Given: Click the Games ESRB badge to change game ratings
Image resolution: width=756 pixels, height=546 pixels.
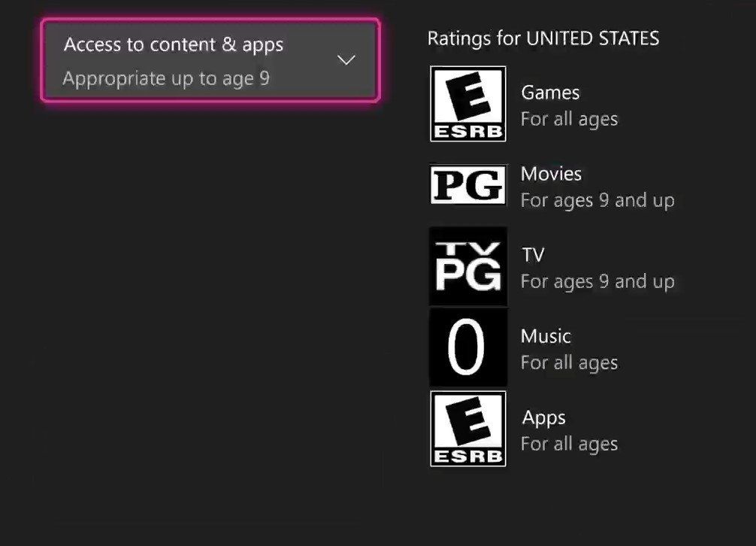Looking at the screenshot, I should point(467,102).
